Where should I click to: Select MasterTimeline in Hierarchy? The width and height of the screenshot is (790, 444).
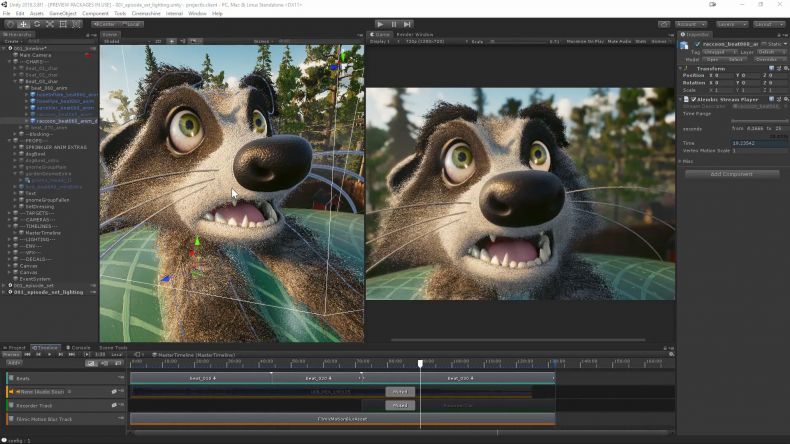point(43,233)
